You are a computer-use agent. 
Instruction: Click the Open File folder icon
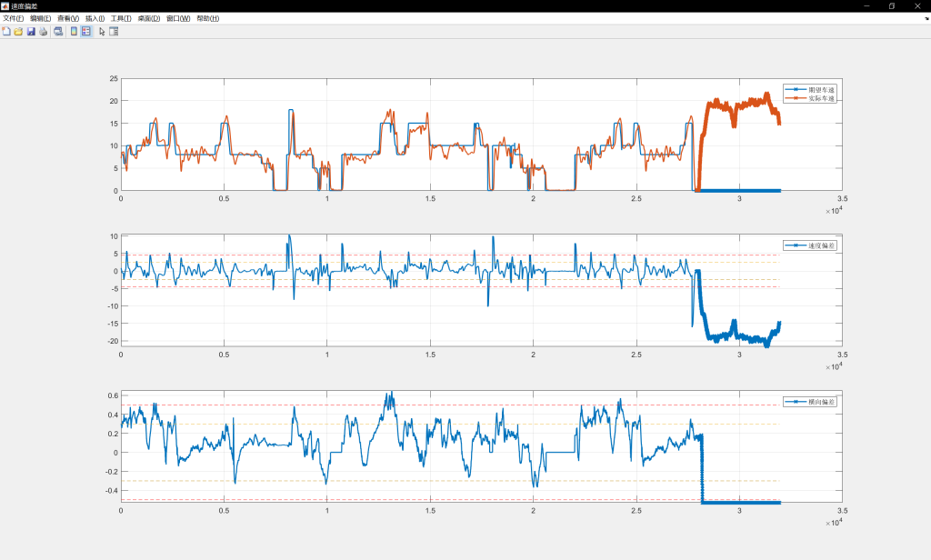pos(18,31)
